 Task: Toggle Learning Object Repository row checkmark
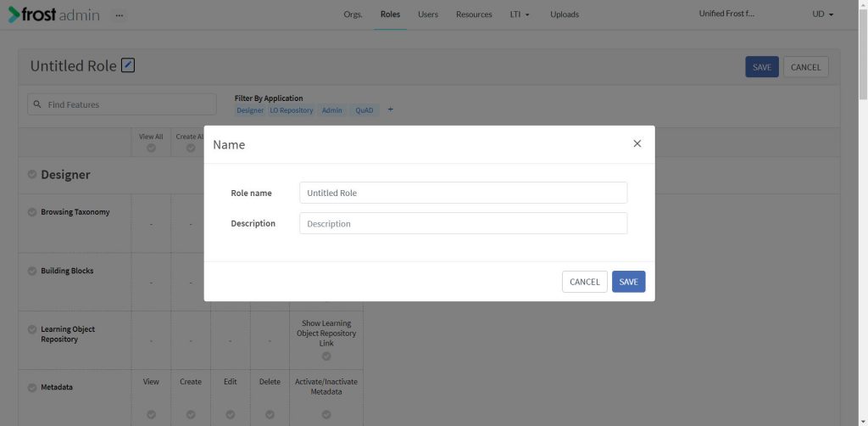click(32, 329)
